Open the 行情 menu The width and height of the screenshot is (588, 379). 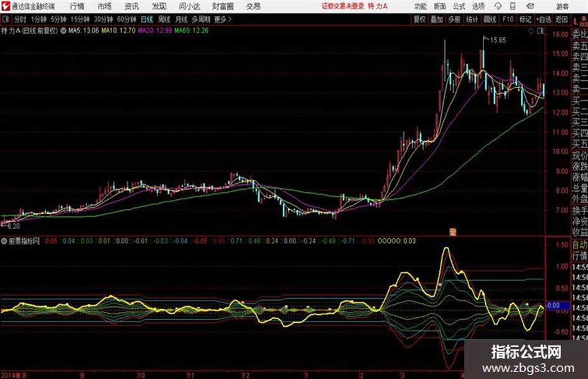(x=77, y=6)
